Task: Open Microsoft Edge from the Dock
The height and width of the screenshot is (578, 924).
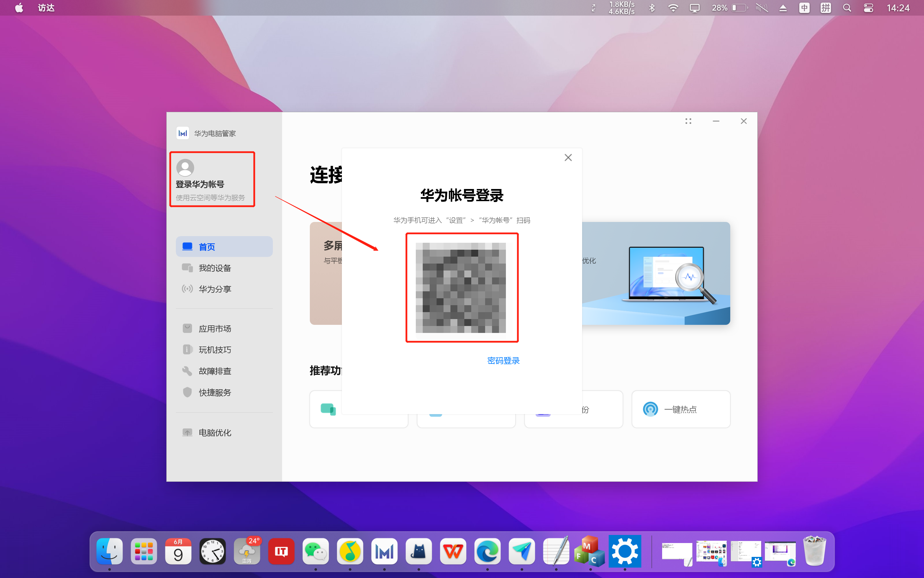Action: coord(488,551)
